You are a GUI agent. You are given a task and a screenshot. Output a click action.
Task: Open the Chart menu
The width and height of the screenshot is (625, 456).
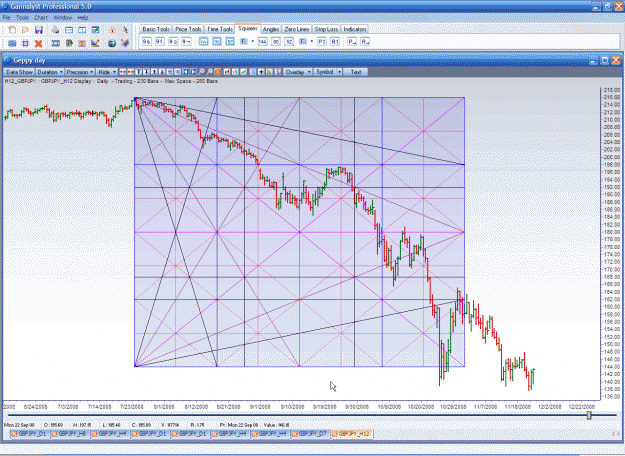tap(41, 18)
